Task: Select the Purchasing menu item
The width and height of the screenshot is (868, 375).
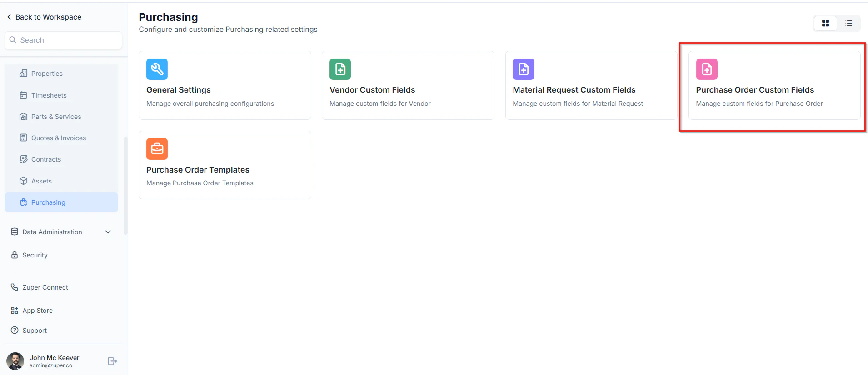Action: (x=61, y=202)
